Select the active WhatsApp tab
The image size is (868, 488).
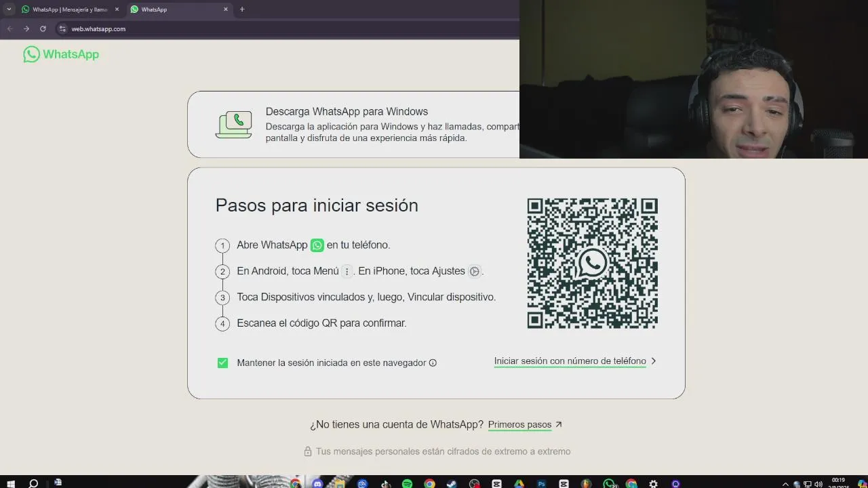(179, 9)
